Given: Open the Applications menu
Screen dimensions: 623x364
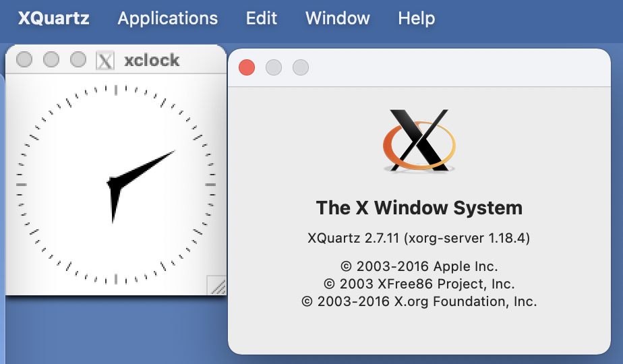Looking at the screenshot, I should click(168, 18).
